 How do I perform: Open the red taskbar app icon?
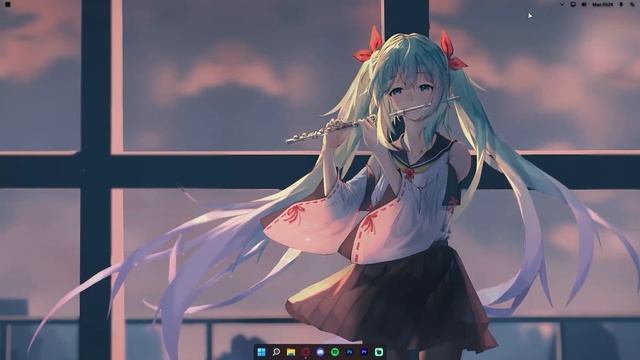(x=306, y=352)
